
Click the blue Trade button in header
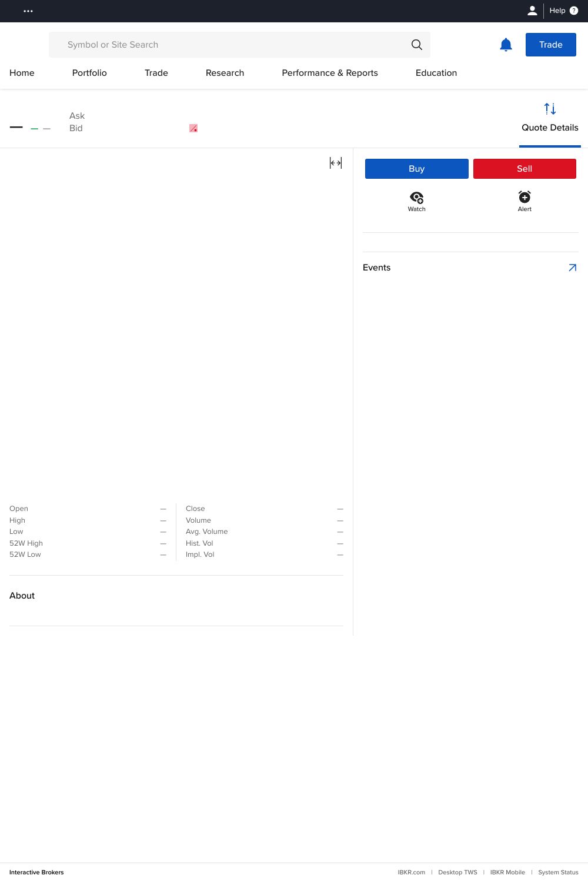[x=550, y=45]
